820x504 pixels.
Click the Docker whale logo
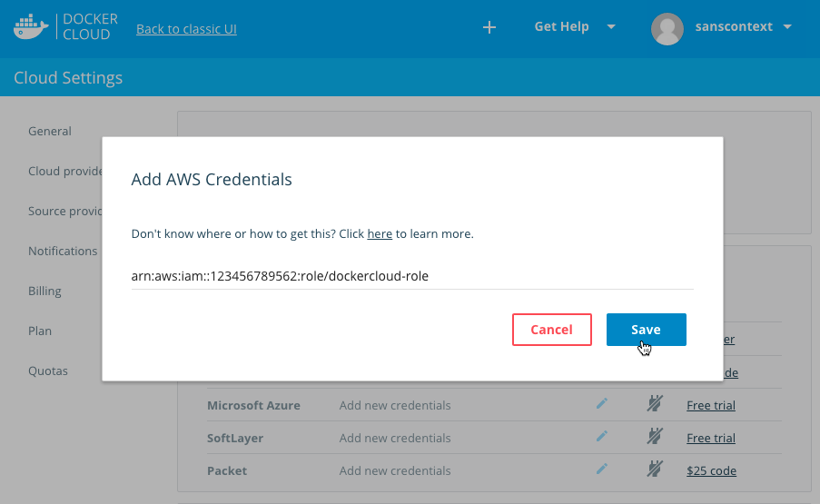[31, 27]
